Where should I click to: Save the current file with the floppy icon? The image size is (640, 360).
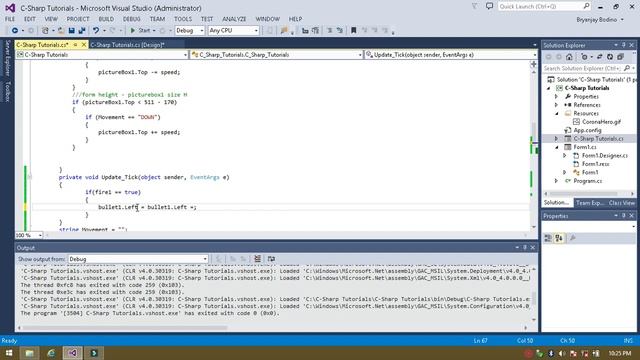[x=71, y=31]
